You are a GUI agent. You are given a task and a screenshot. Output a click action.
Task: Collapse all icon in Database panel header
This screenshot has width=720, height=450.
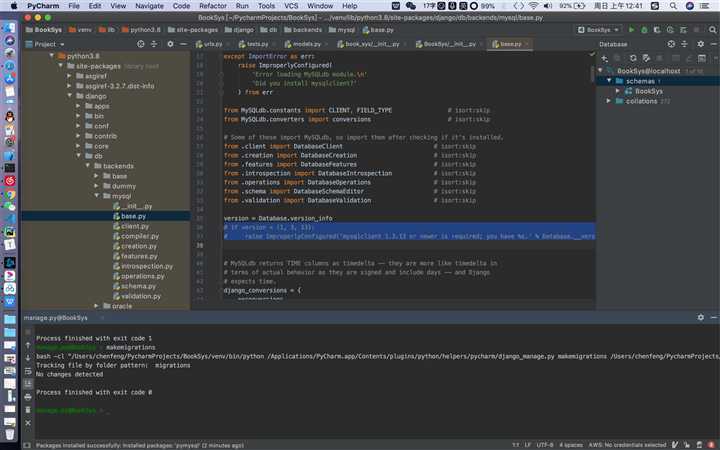coord(685,44)
